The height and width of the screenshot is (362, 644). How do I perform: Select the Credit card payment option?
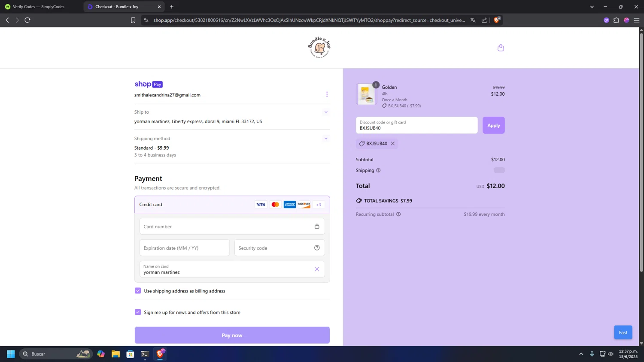tap(232, 205)
